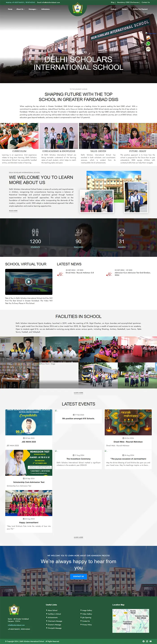157x644 pixels.
Task: Expand the Messages dropdown menu
Action: click(33, 9)
